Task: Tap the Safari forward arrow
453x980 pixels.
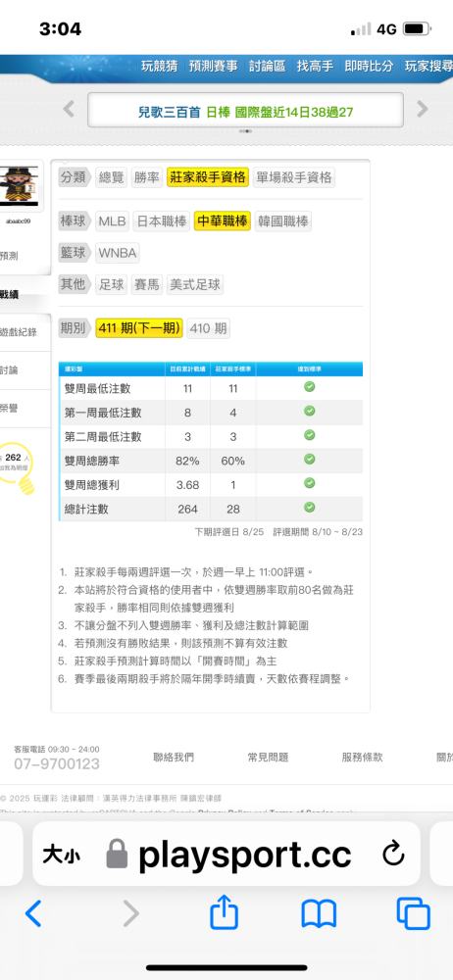Action: (130, 913)
